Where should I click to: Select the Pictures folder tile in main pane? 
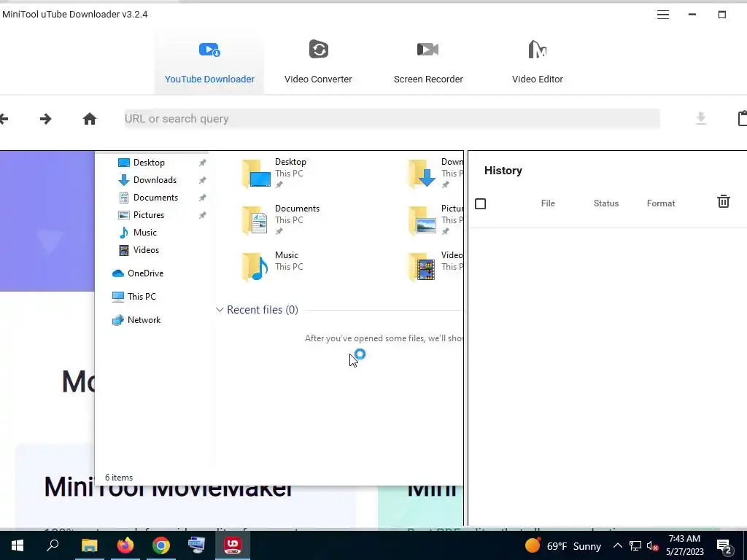pyautogui.click(x=435, y=220)
